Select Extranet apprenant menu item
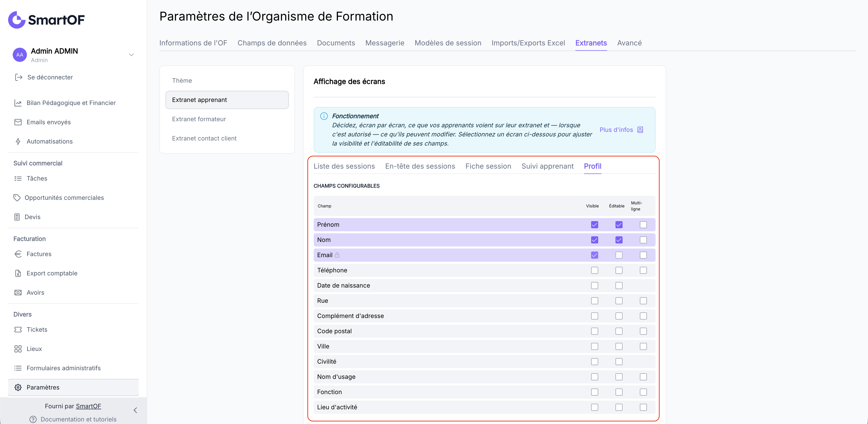868x424 pixels. (x=227, y=100)
